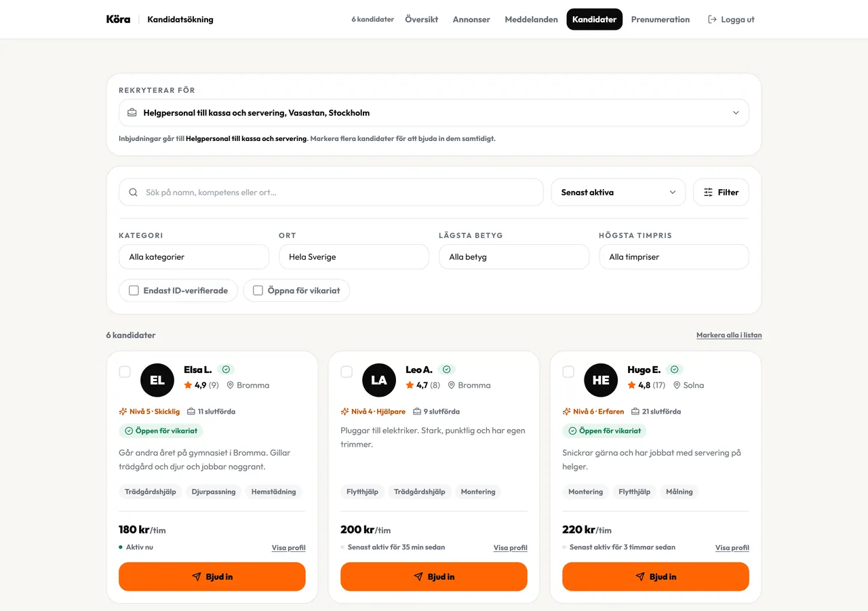Click the verified badge next to Elsa L.
868x611 pixels.
coord(226,370)
